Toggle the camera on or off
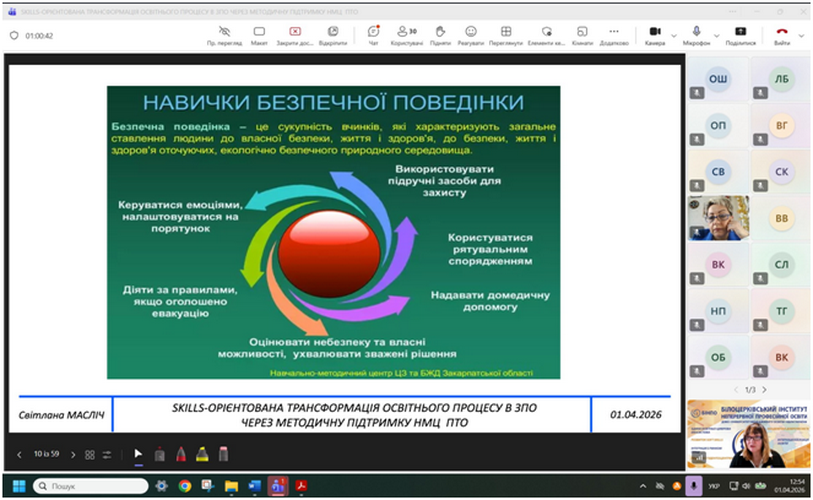 [x=655, y=35]
